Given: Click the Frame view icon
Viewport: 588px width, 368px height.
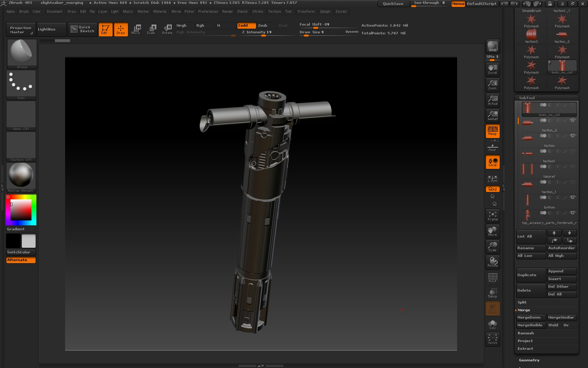Looking at the screenshot, I should click(492, 216).
